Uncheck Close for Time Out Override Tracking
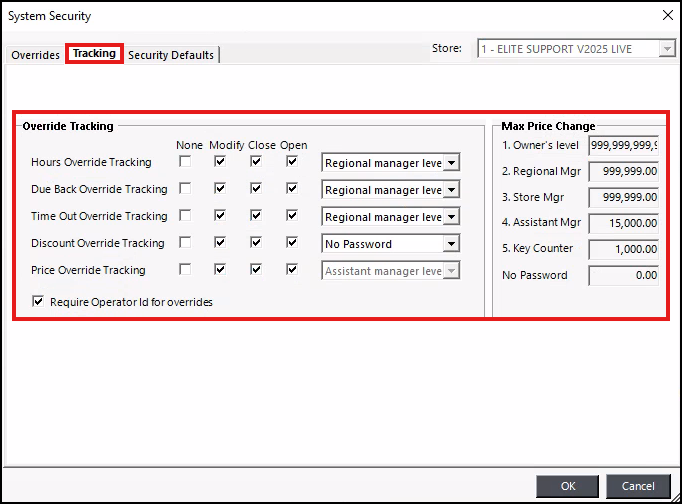 (x=256, y=215)
